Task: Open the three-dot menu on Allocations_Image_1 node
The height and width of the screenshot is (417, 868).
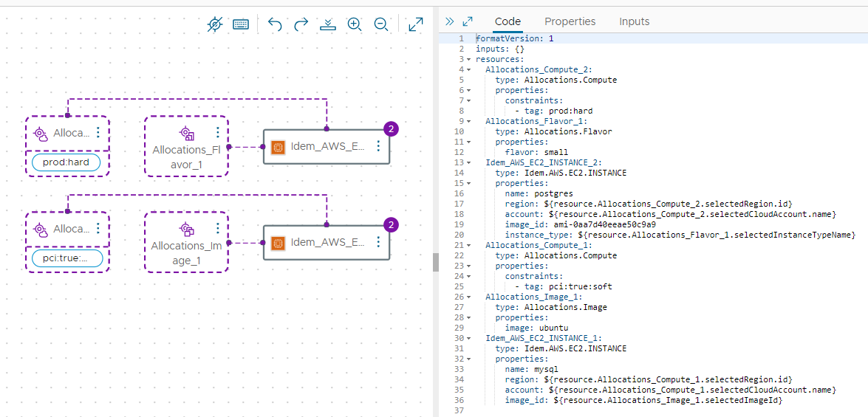Action: 218,228
